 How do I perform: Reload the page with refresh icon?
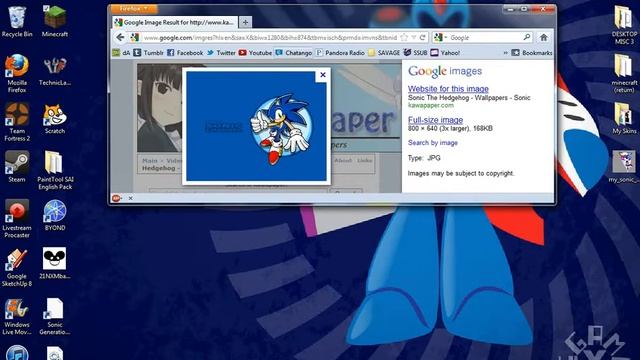[423, 38]
